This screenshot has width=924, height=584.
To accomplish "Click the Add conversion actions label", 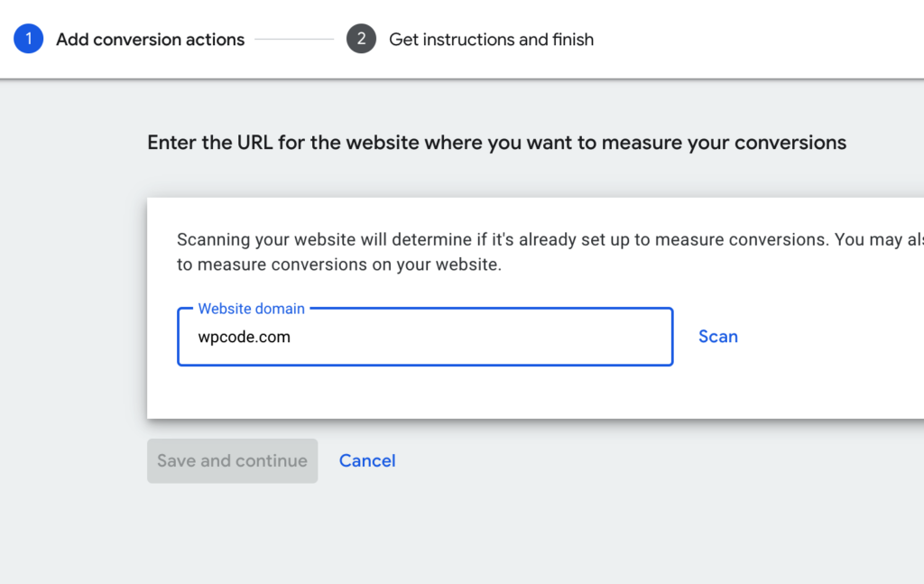I will (x=151, y=39).
